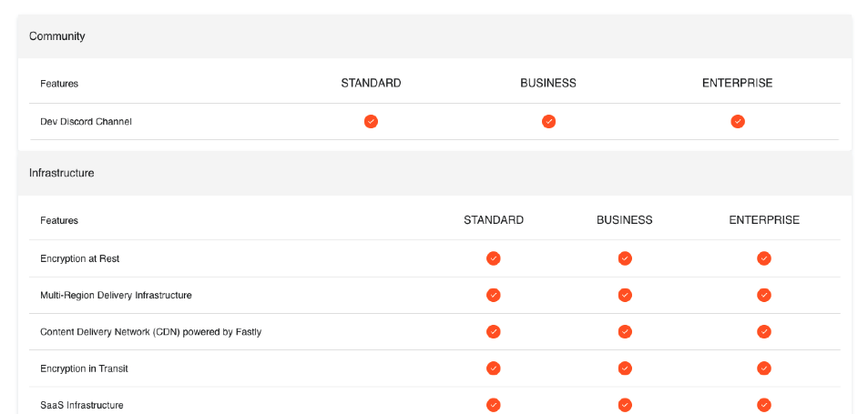Image resolution: width=868 pixels, height=414 pixels.
Task: Click Enterprise checkmark for Encryption at Rest
Action: [x=764, y=258]
